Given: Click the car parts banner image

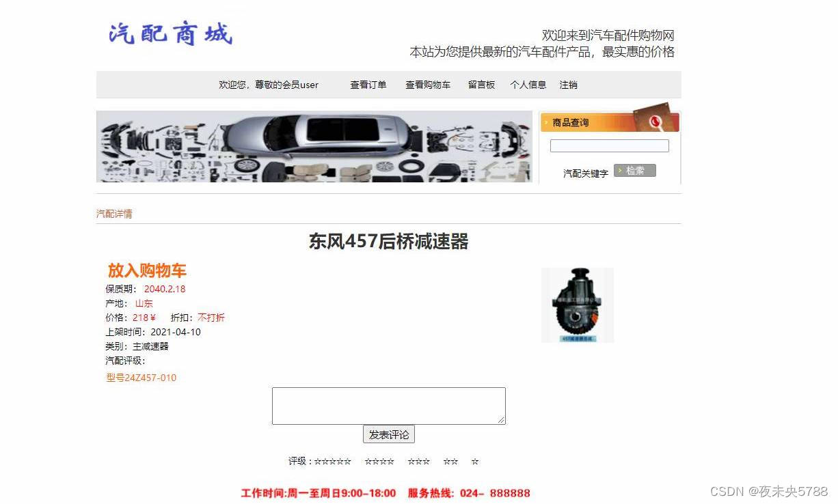Looking at the screenshot, I should [314, 147].
